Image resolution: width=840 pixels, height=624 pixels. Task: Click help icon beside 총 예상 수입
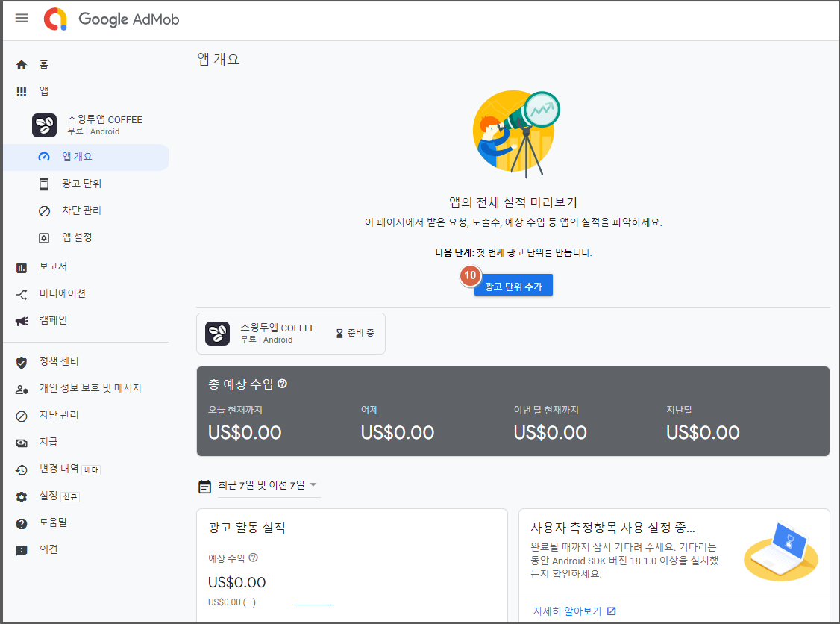[283, 384]
